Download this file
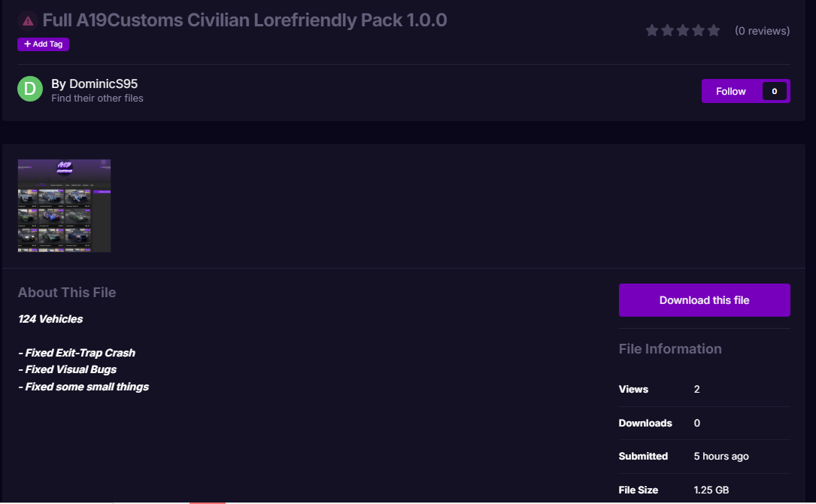Viewport: 816px width, 504px height. [x=704, y=300]
